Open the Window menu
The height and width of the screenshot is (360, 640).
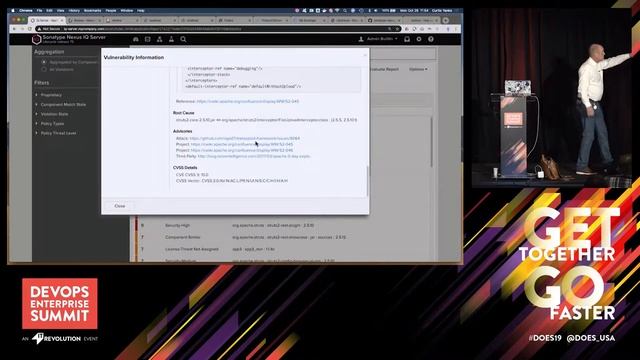(127, 11)
